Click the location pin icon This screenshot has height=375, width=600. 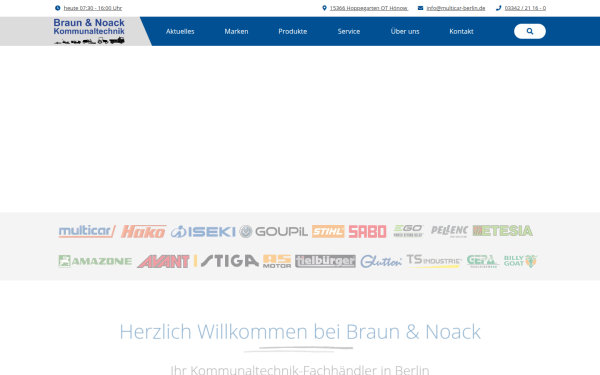(324, 8)
